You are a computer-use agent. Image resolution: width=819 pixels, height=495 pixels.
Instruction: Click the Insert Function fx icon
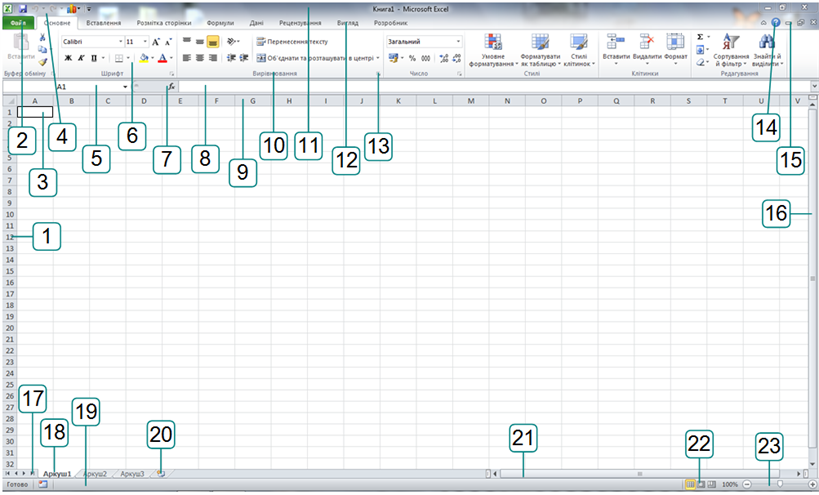click(171, 87)
